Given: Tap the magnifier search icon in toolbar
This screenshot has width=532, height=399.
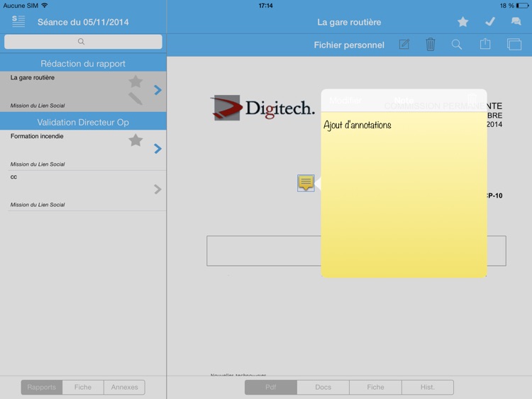Looking at the screenshot, I should [457, 45].
